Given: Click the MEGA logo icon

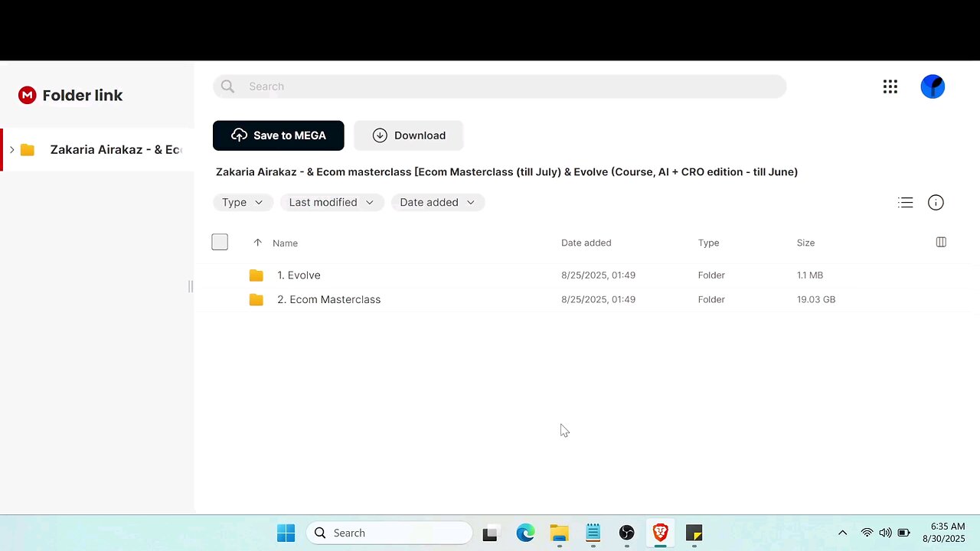Looking at the screenshot, I should [x=28, y=95].
